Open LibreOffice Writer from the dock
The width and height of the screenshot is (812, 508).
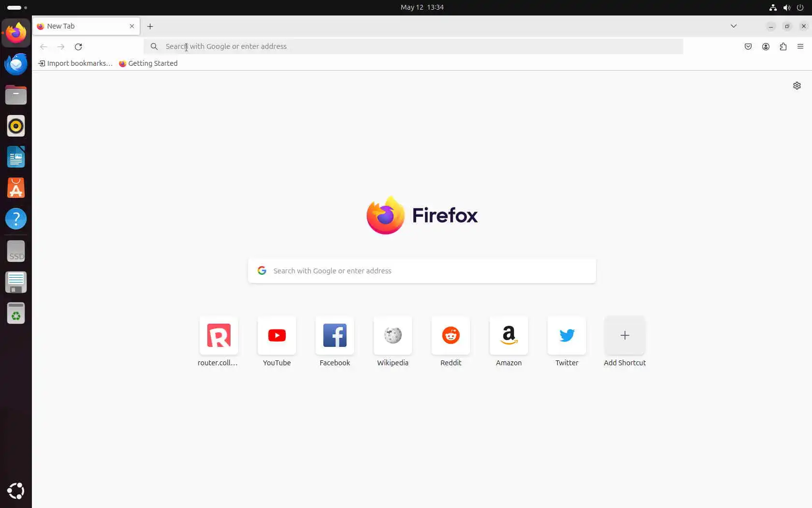coord(16,157)
